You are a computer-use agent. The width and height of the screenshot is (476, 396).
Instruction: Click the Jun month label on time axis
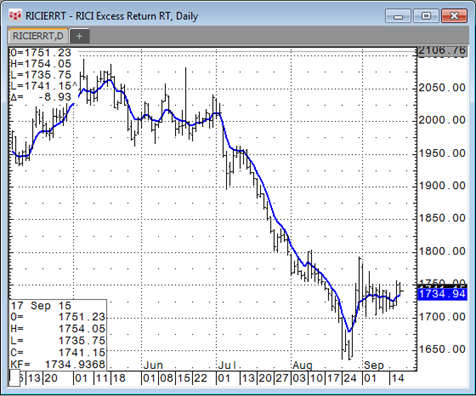pyautogui.click(x=153, y=365)
